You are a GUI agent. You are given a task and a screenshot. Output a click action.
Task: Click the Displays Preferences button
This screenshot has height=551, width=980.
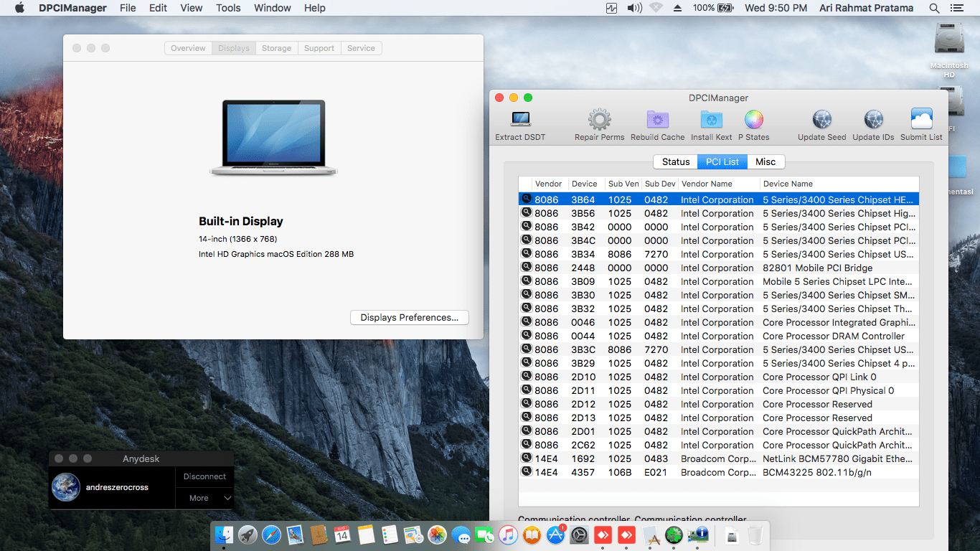tap(409, 318)
